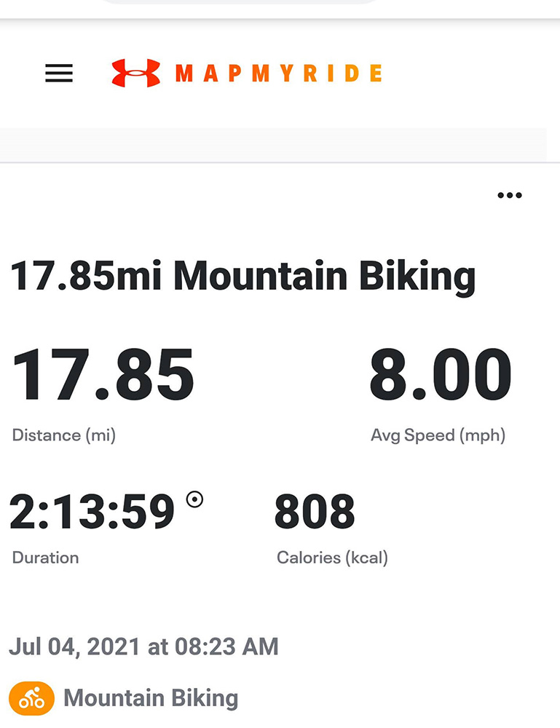560x728 pixels.
Task: Tap the Avg Speed (mph) label
Action: pyautogui.click(x=438, y=435)
